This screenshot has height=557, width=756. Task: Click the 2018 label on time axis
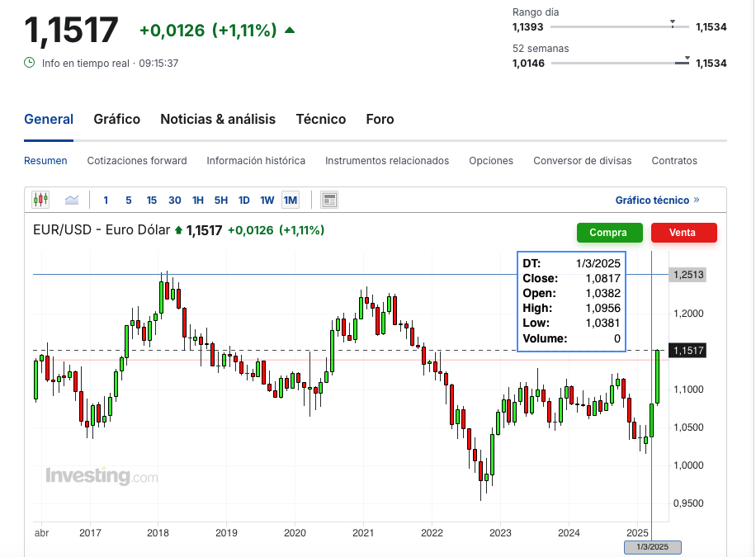158,533
